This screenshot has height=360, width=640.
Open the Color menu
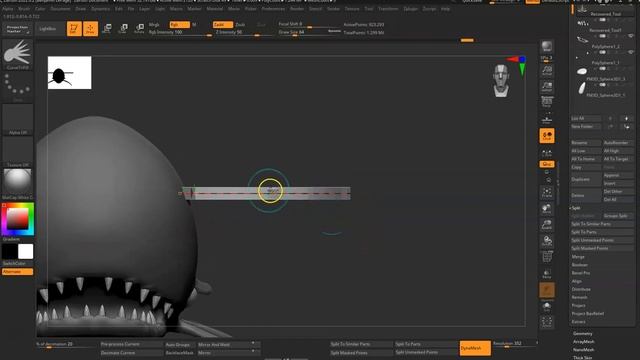tap(40, 9)
